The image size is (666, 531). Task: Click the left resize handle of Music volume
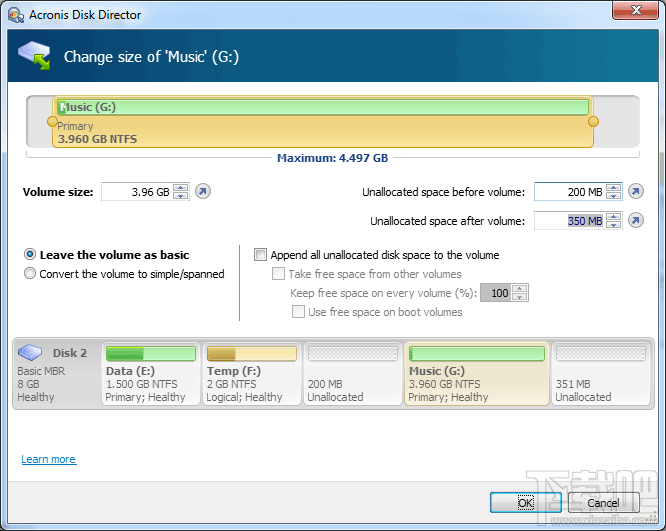52,122
